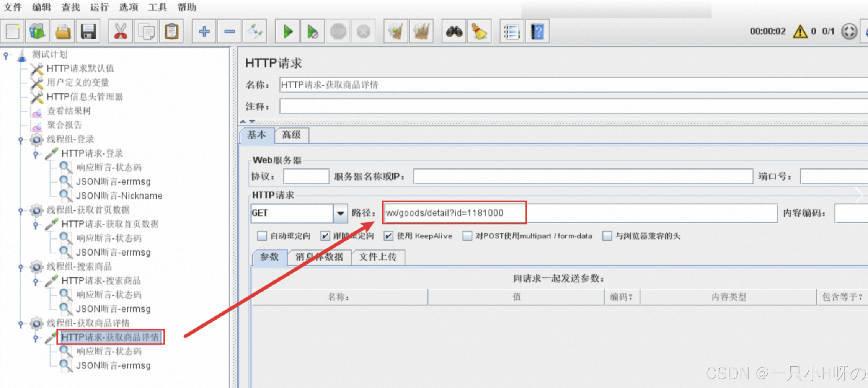Select HTTP请求-获取商品详情 tree item
Image resolution: width=868 pixels, height=388 pixels.
point(110,337)
